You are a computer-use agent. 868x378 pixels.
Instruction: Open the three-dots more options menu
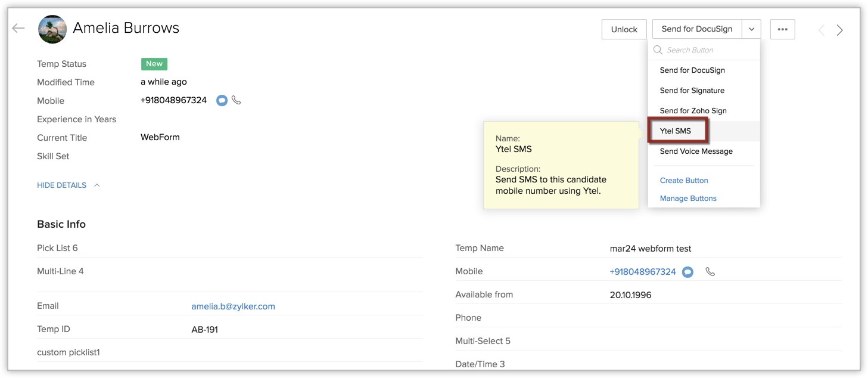[x=782, y=29]
